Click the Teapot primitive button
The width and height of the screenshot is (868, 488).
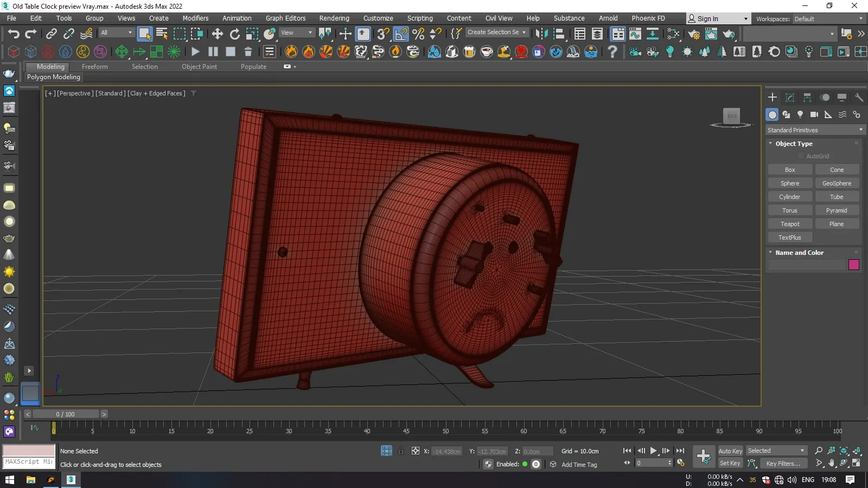tap(790, 224)
